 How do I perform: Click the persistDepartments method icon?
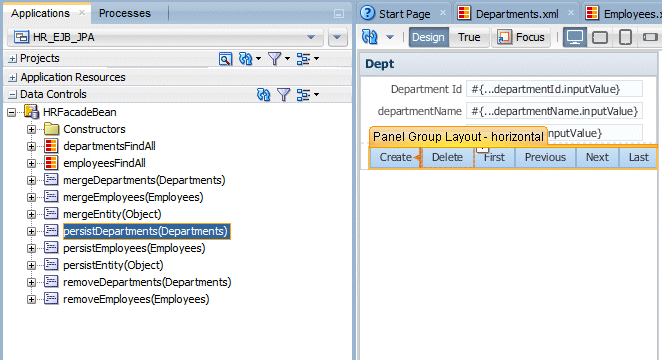coord(51,231)
